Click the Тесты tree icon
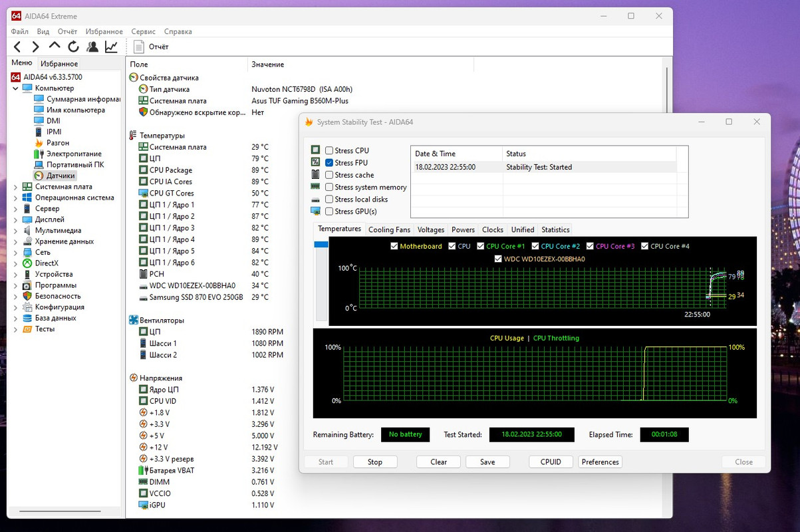800x532 pixels. tap(27, 329)
